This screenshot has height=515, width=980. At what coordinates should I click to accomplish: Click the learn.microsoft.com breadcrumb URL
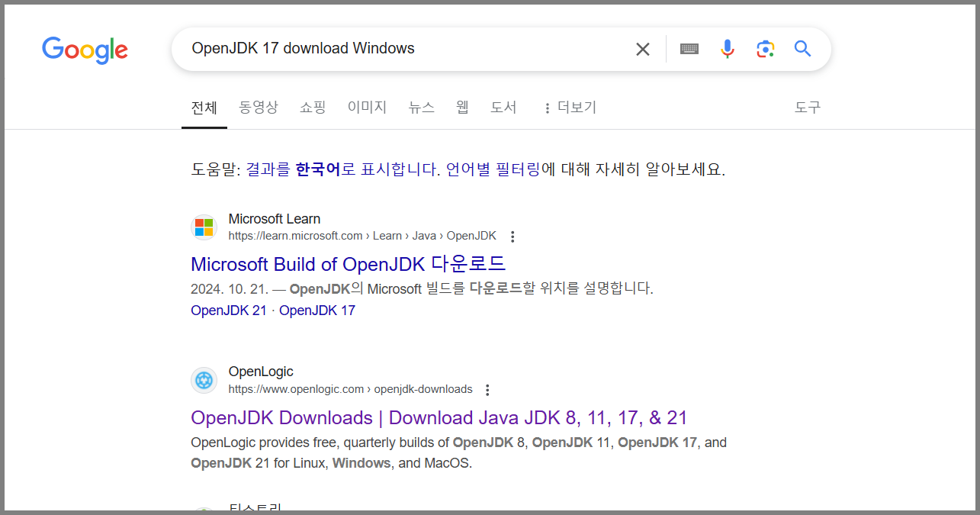click(362, 236)
